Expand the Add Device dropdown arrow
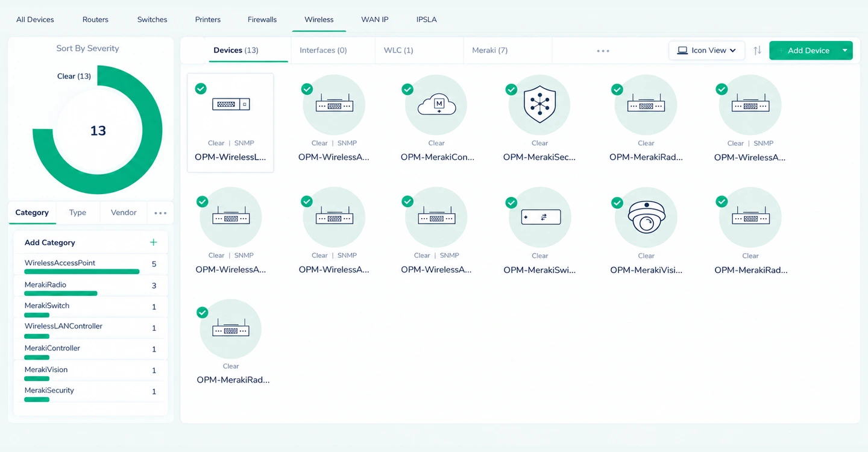The width and height of the screenshot is (868, 452). [845, 51]
